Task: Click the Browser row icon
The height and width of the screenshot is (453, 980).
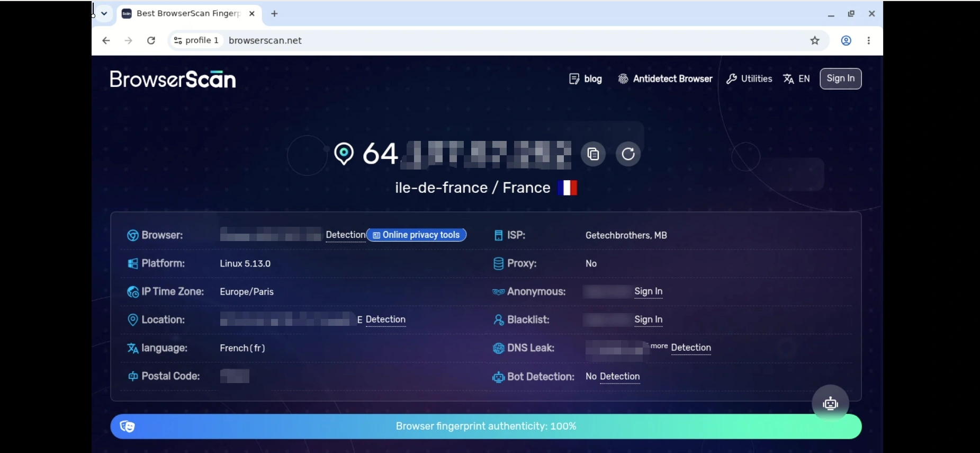Action: point(132,235)
